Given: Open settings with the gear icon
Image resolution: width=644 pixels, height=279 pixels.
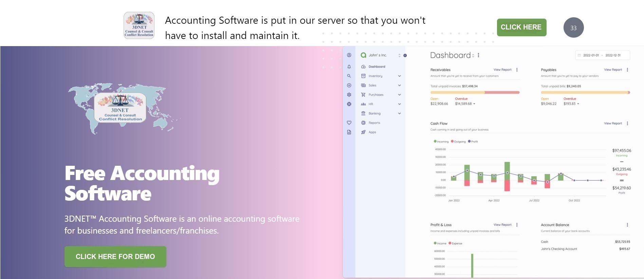Looking at the screenshot, I should pos(349,95).
